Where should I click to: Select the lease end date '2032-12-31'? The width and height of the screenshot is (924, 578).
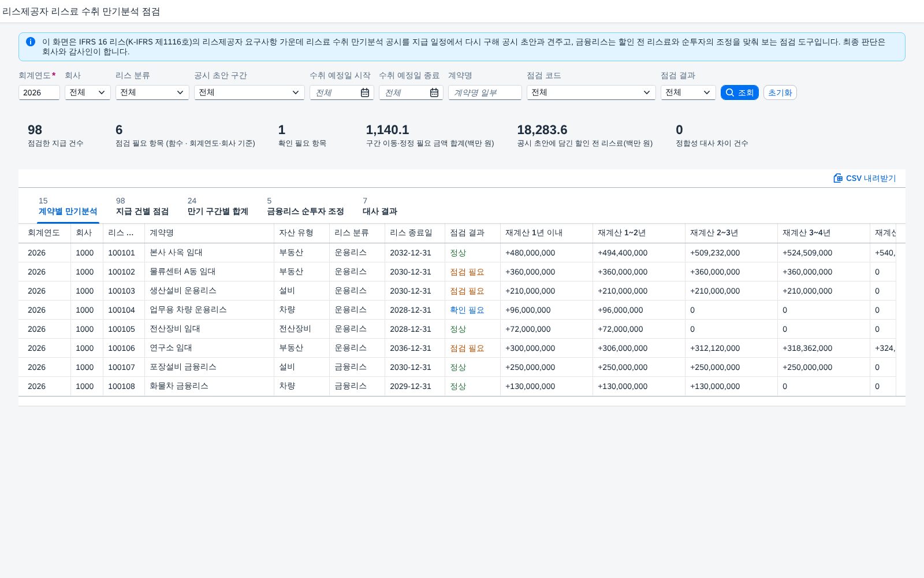[411, 253]
